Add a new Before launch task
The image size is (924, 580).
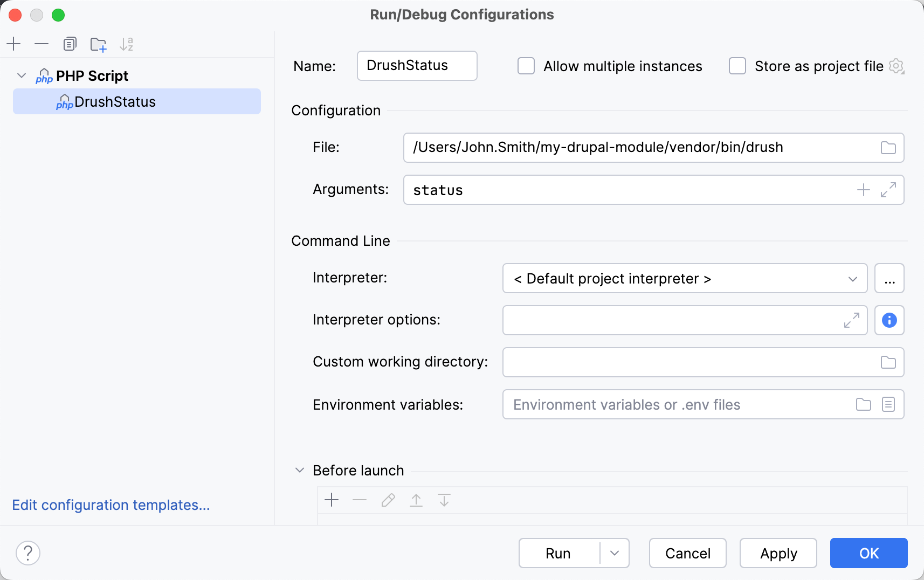pos(331,500)
